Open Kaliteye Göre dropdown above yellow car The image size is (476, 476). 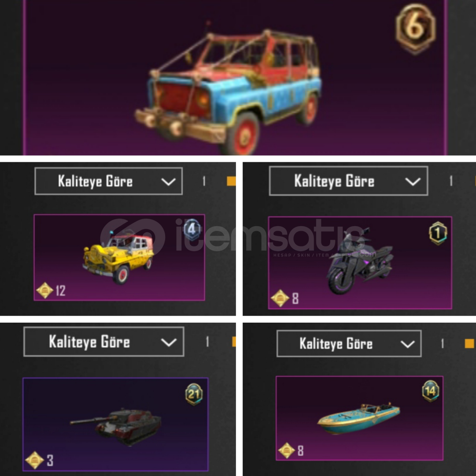click(x=108, y=181)
